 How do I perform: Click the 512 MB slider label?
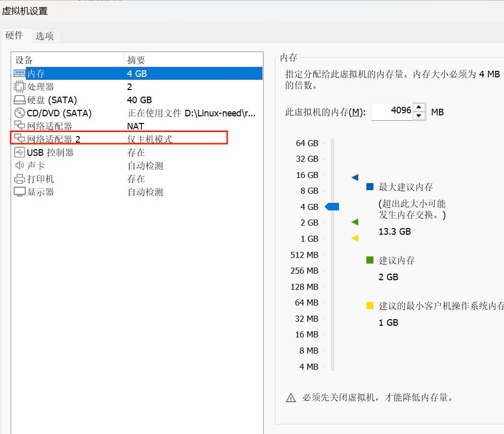pyautogui.click(x=304, y=255)
